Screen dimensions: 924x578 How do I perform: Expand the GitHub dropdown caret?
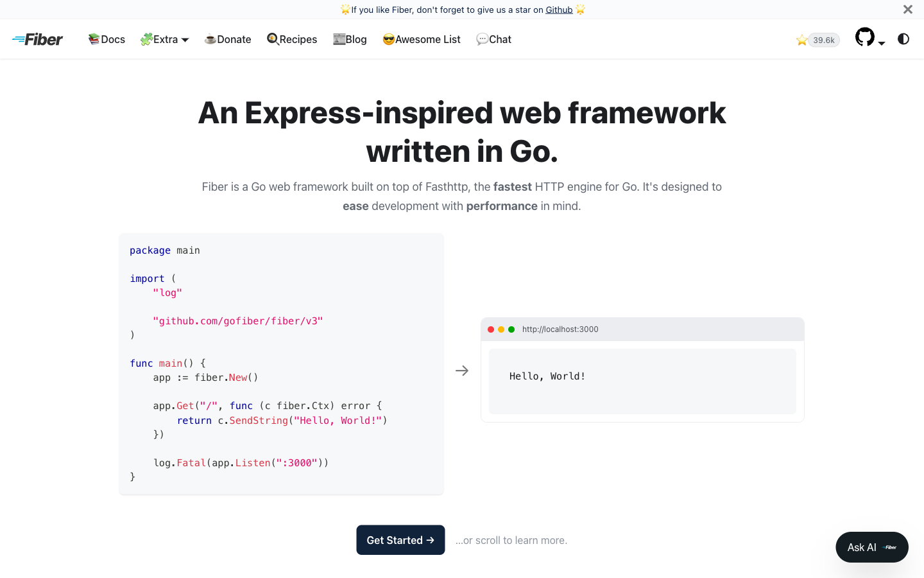(x=882, y=43)
